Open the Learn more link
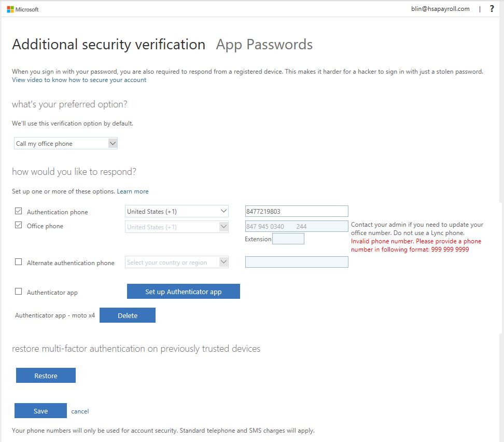Image resolution: width=504 pixels, height=442 pixels. 133,191
